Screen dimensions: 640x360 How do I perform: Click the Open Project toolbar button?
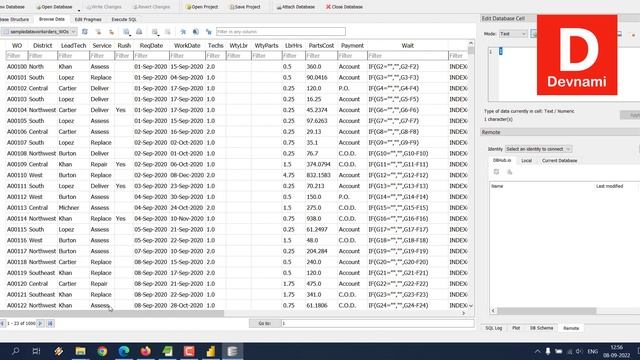pos(202,7)
